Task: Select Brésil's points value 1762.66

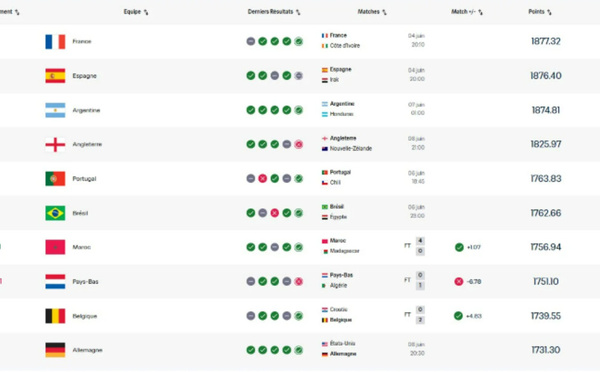Action: (546, 213)
